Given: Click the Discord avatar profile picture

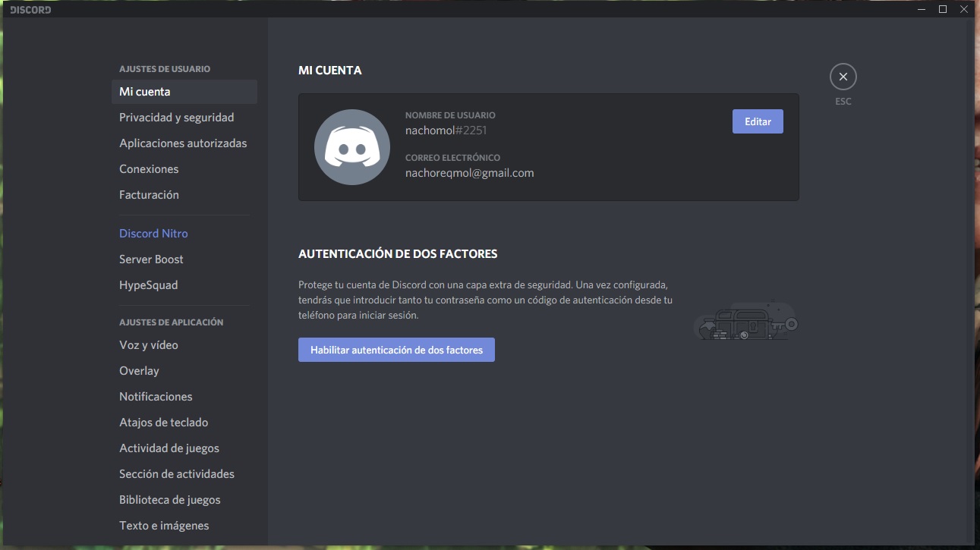Looking at the screenshot, I should [352, 147].
